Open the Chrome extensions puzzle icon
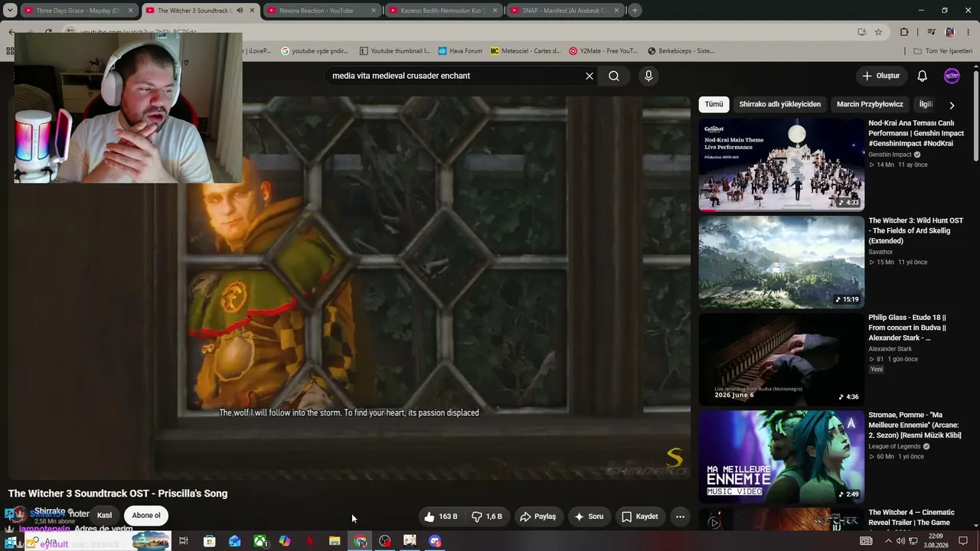The height and width of the screenshot is (551, 980). pyautogui.click(x=904, y=32)
